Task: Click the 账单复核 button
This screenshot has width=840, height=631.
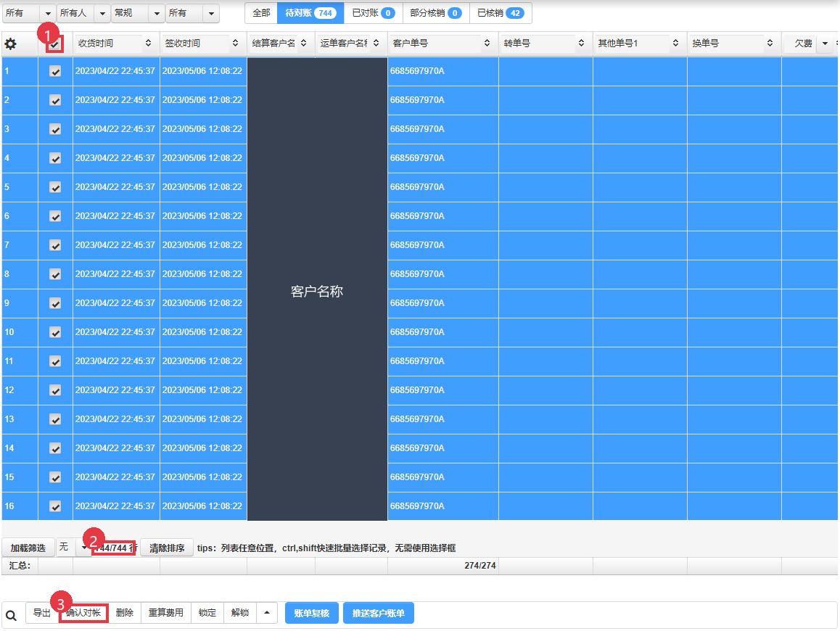Action: (312, 614)
